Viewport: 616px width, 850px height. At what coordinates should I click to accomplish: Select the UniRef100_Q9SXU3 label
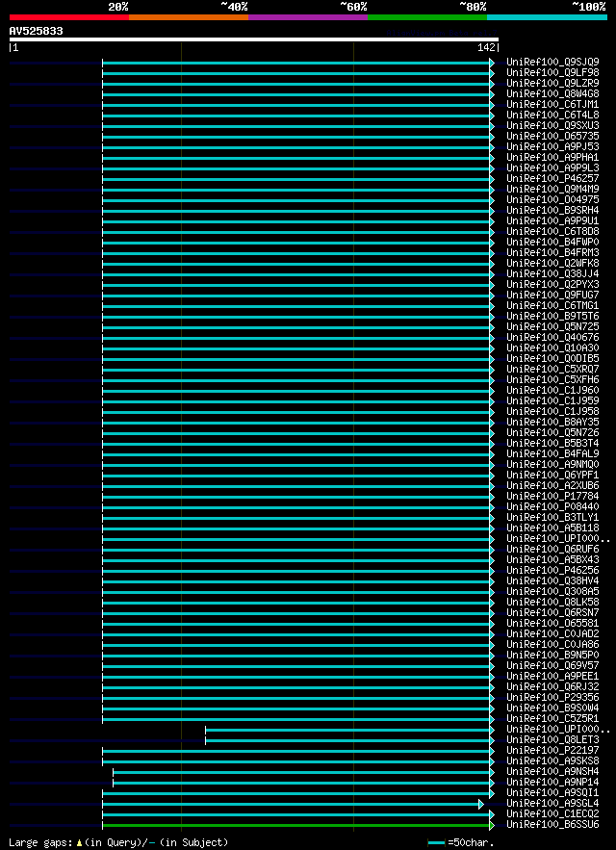point(552,125)
